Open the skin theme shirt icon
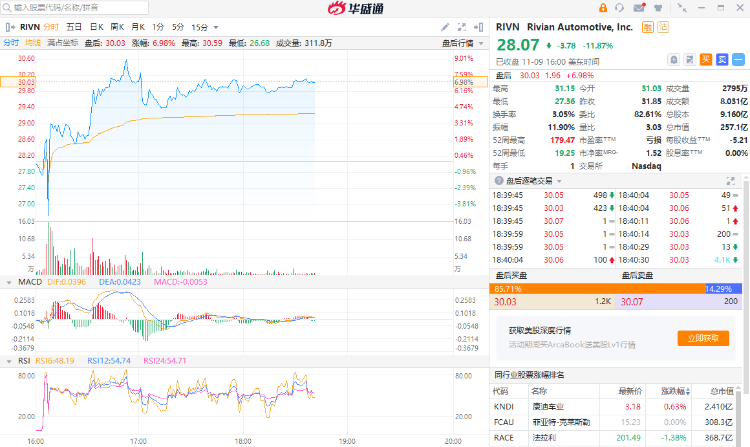The height and width of the screenshot is (447, 750). (x=659, y=8)
